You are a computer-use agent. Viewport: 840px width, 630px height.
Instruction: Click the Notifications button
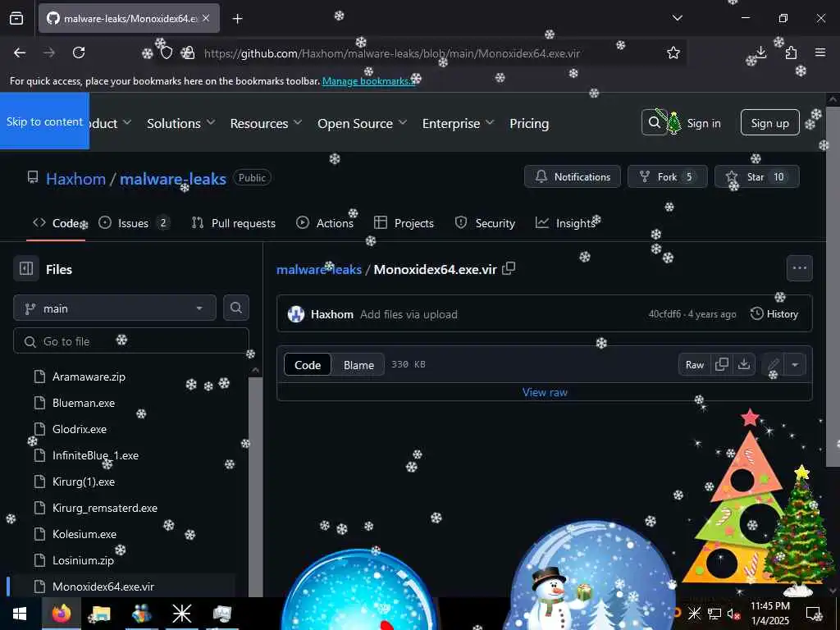572,177
